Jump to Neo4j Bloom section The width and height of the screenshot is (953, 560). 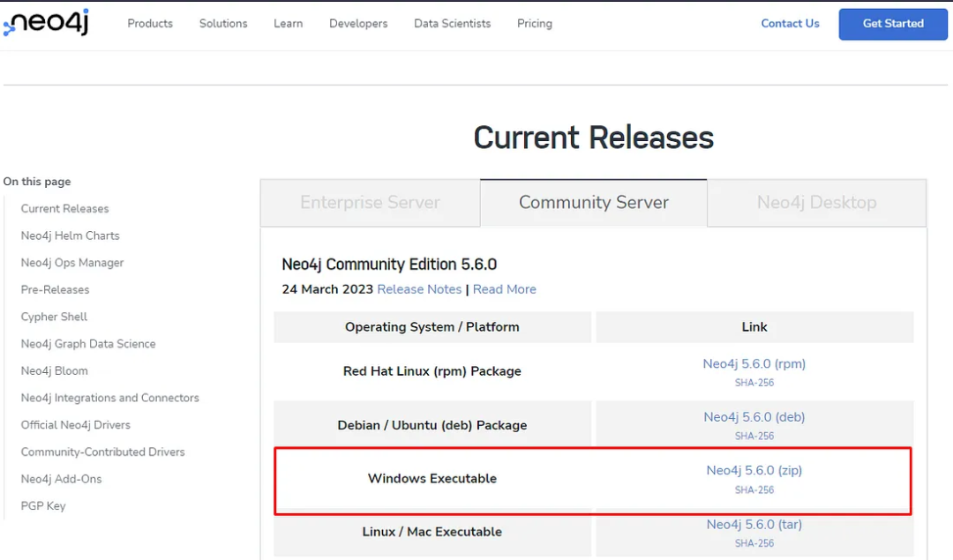point(54,370)
